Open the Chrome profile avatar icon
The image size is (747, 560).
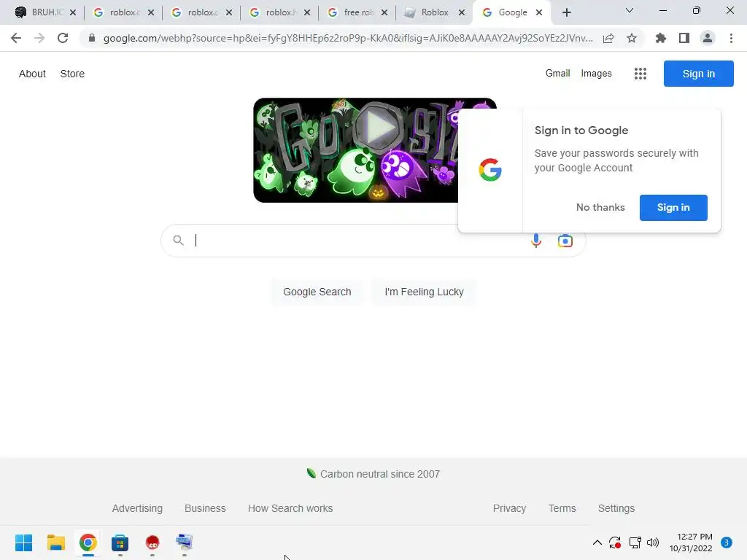708,38
